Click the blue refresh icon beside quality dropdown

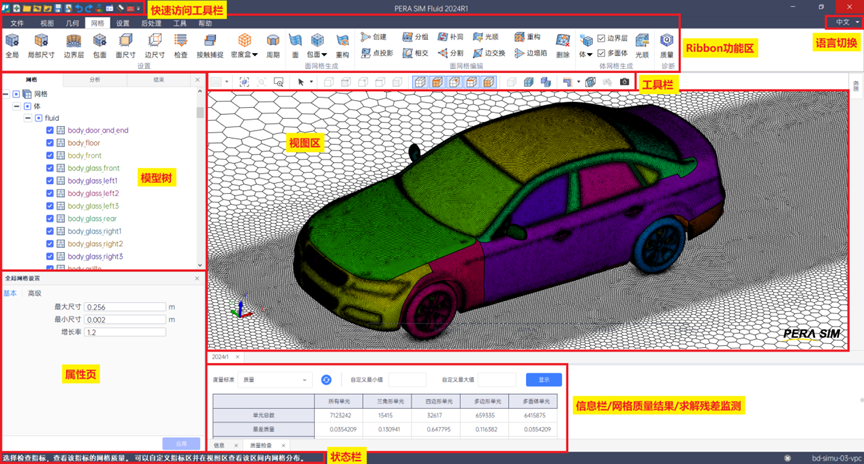(x=326, y=380)
